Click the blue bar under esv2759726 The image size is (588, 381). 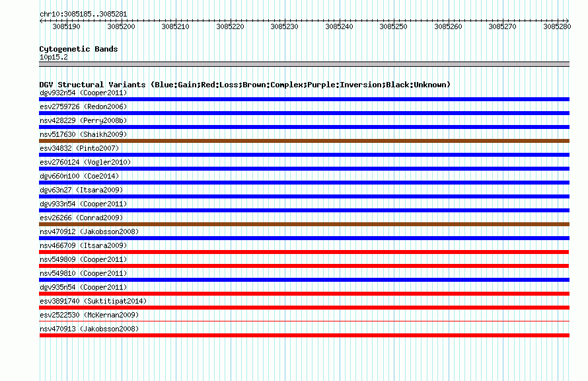coord(304,113)
